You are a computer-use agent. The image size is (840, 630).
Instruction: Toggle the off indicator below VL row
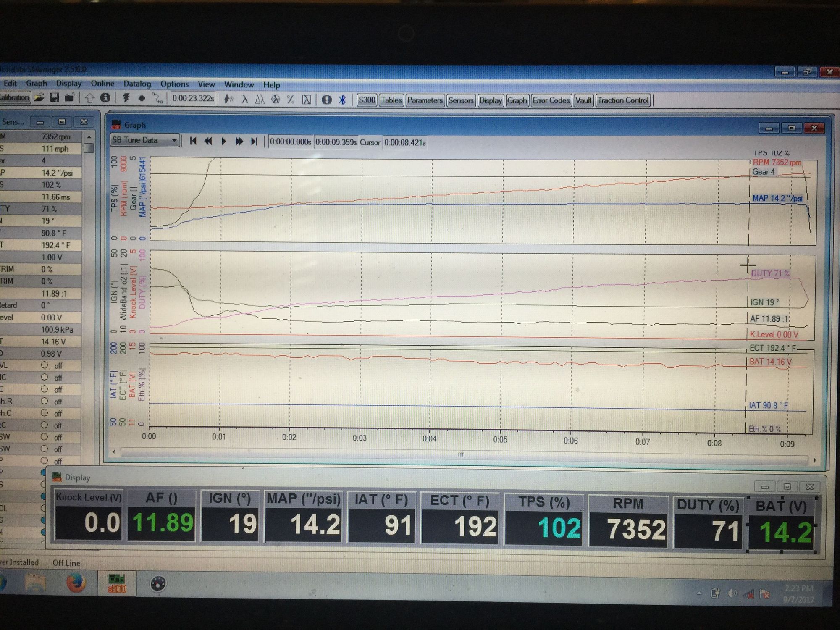click(45, 377)
